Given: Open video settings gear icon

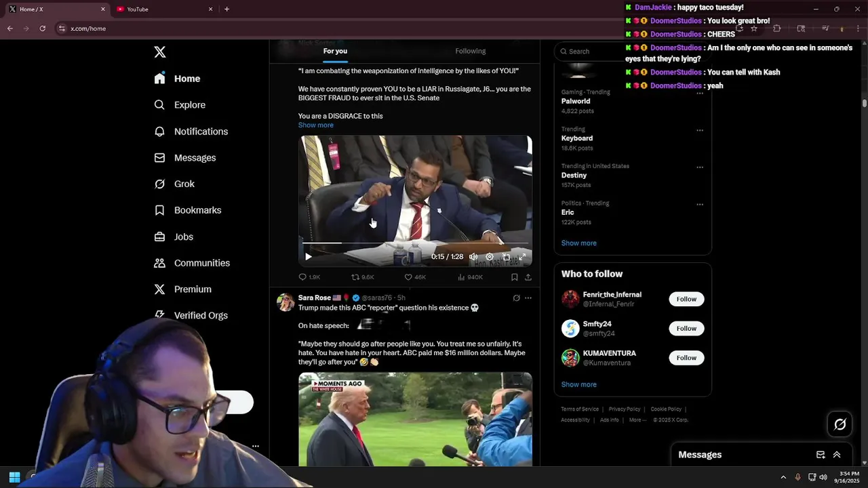Looking at the screenshot, I should tap(490, 257).
